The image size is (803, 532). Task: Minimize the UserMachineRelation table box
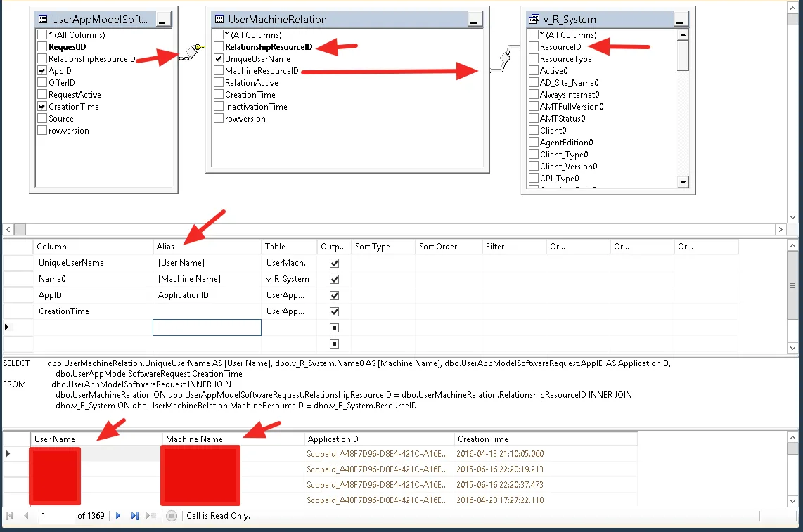pos(474,20)
